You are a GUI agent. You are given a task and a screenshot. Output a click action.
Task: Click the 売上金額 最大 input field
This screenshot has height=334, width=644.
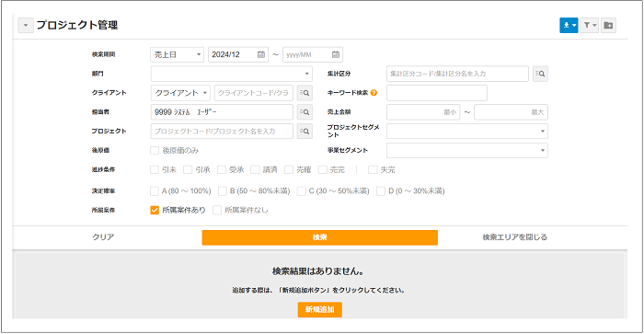tap(511, 112)
